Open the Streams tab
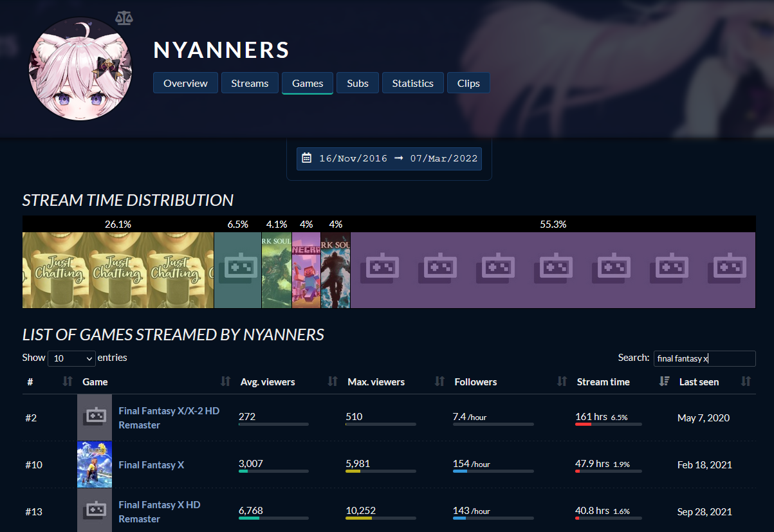 click(x=250, y=83)
